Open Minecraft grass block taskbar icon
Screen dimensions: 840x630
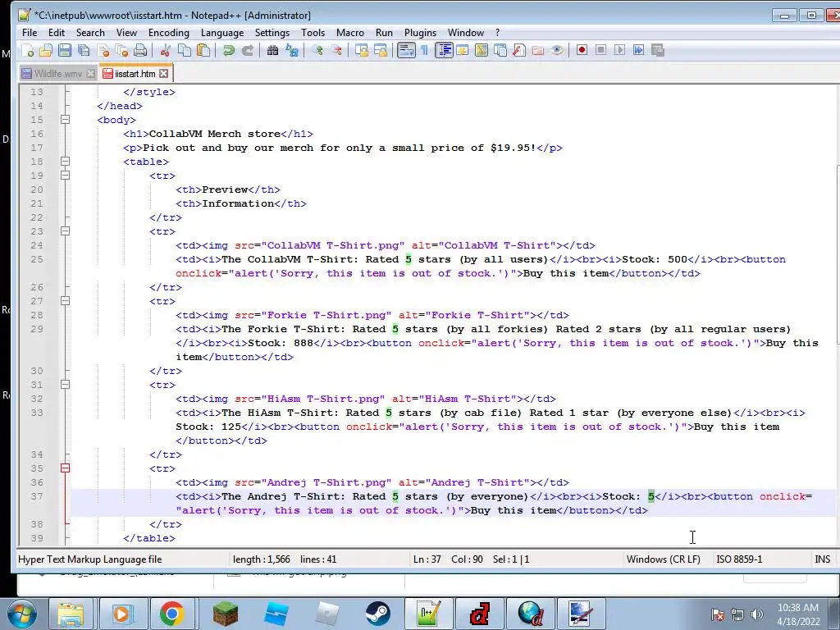(225, 614)
